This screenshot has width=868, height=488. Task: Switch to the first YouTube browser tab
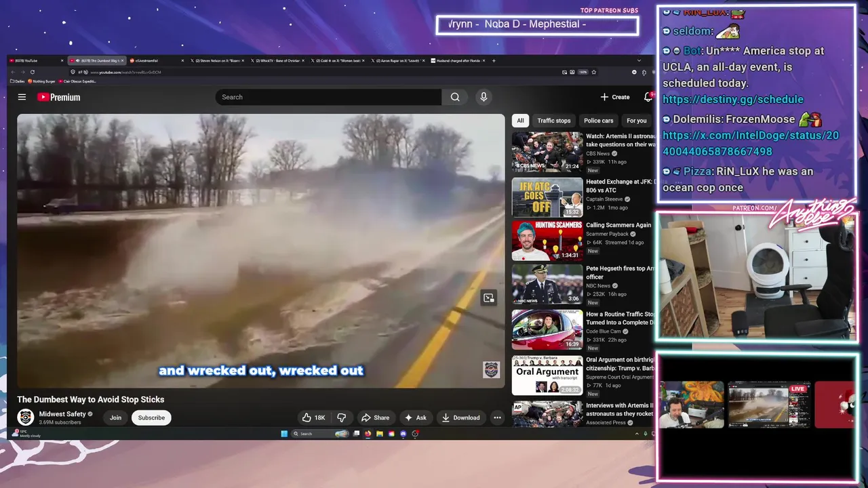tap(37, 60)
